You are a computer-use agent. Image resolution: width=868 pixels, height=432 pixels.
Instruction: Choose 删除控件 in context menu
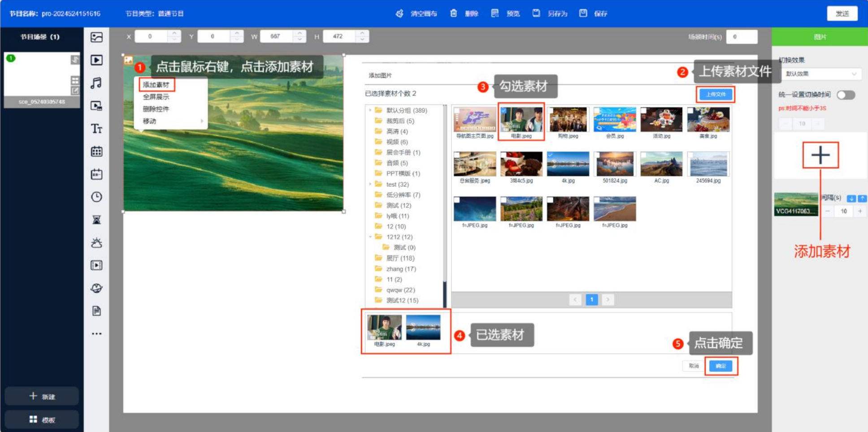156,109
